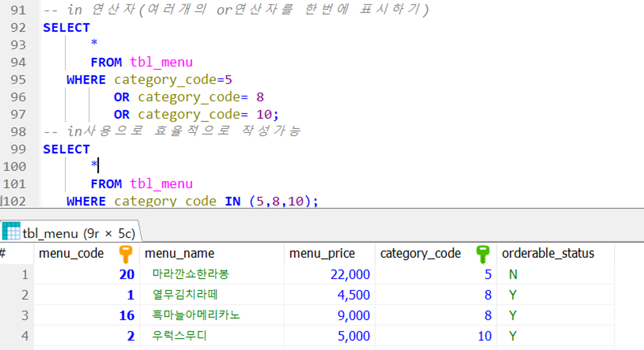The width and height of the screenshot is (644, 350).
Task: Click the asterisk on line 93
Action: tap(94, 43)
